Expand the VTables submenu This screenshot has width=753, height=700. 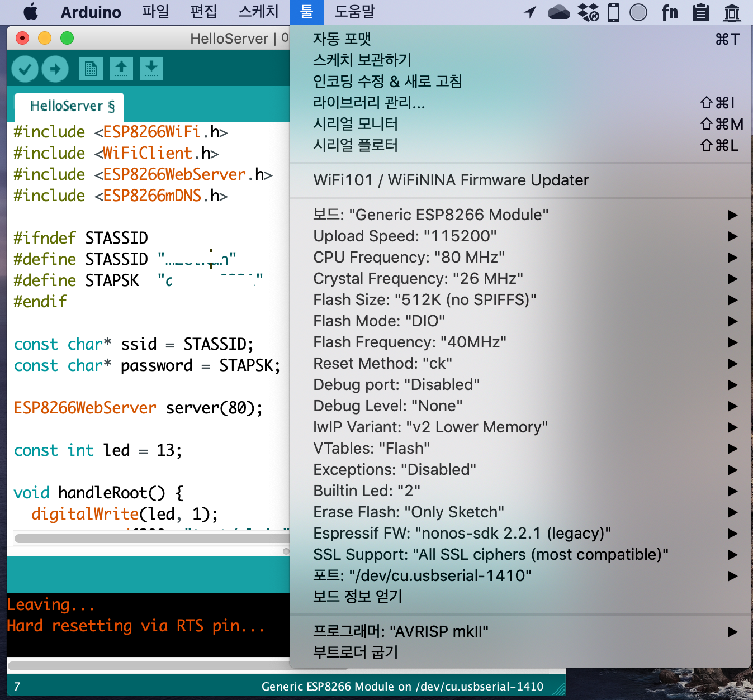[520, 449]
